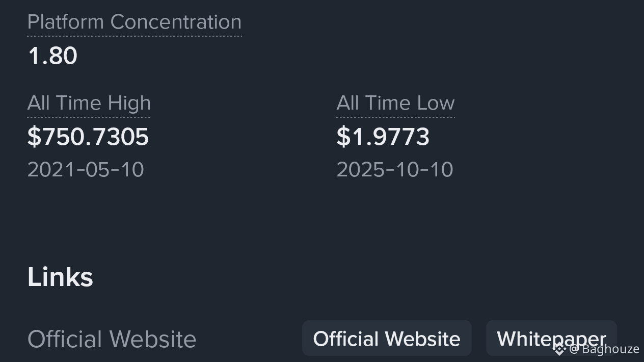Click the gray Official Website row label
The height and width of the screenshot is (362, 644).
click(x=112, y=339)
